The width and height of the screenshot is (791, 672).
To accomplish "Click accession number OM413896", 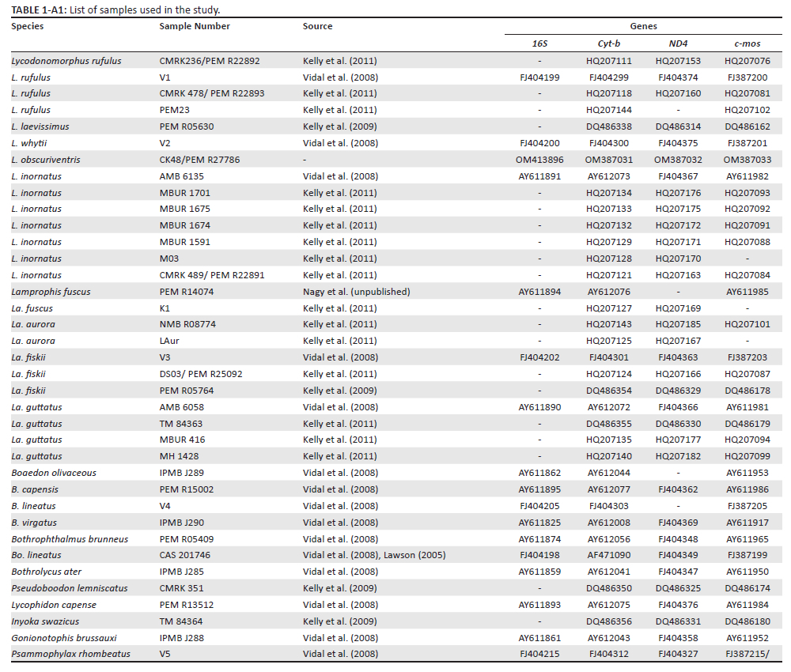I will pos(539,160).
